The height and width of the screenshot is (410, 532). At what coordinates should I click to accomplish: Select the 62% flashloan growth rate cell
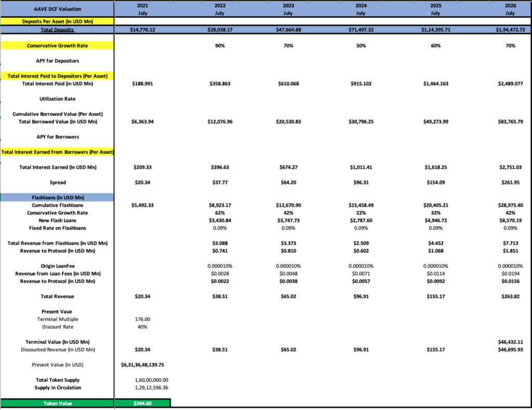pyautogui.click(x=220, y=213)
